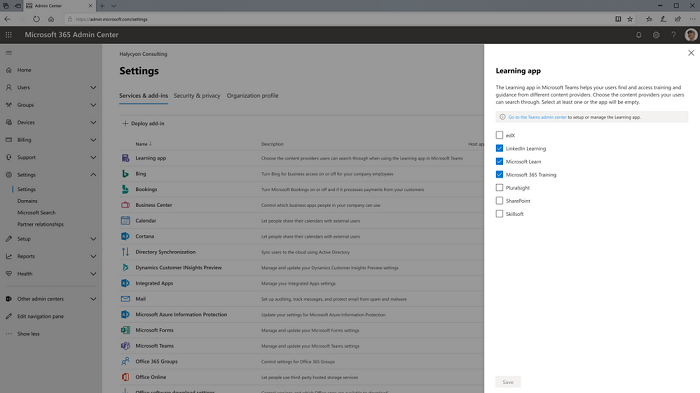Click the Calendar service icon

(125, 221)
